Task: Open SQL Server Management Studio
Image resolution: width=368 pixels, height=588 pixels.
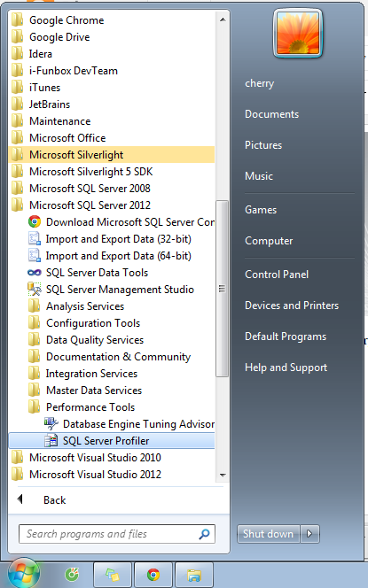Action: point(112,289)
